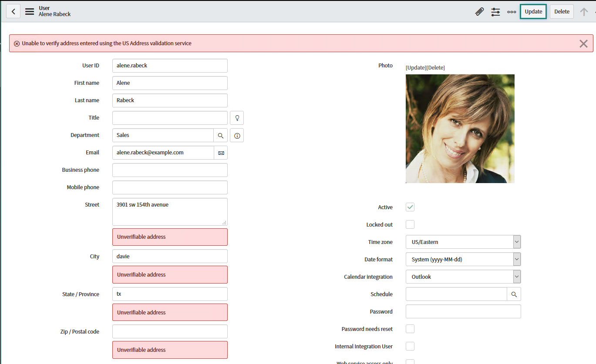Enable the Locked out checkbox
The width and height of the screenshot is (596, 364).
click(410, 224)
